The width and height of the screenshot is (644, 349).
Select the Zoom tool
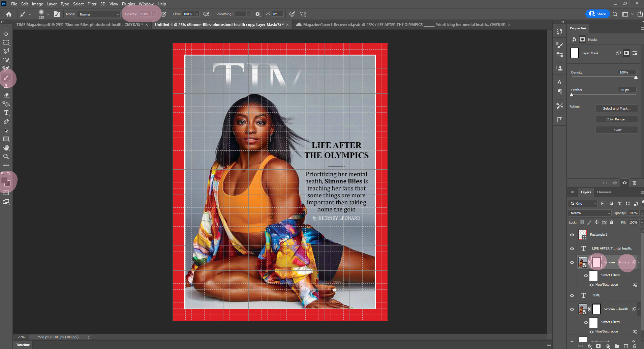6,156
